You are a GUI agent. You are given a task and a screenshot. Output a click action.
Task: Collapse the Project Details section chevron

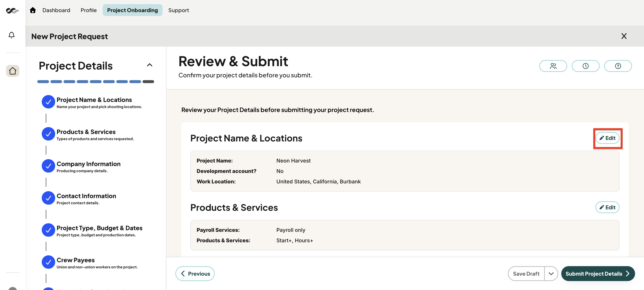[x=149, y=65]
